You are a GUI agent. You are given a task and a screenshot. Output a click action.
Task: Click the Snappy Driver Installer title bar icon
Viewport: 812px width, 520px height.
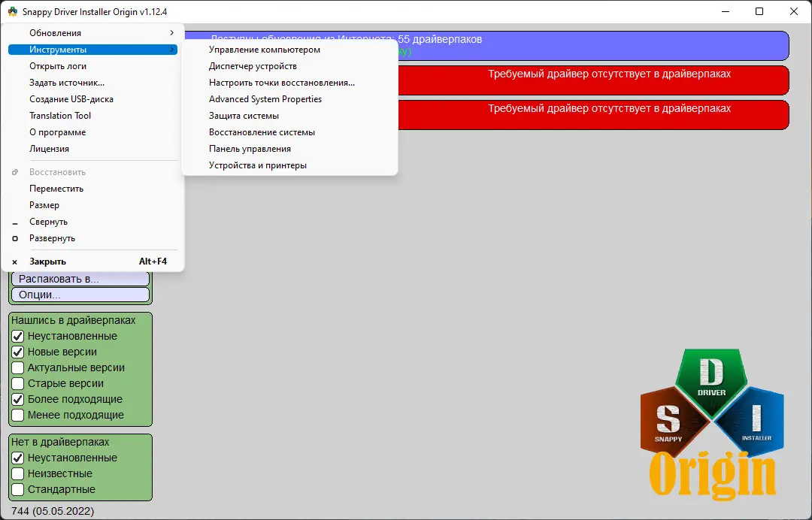coord(13,11)
